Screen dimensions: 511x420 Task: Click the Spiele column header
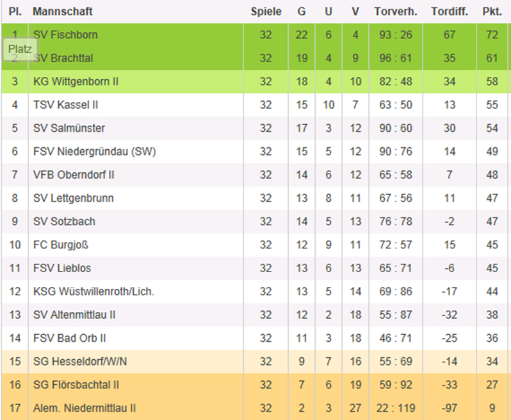(x=266, y=12)
